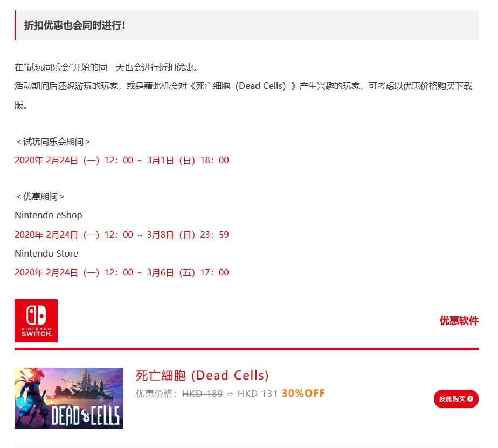Open the 死亡細胞 (Dead Cells) title link
498x448 pixels.
(x=202, y=375)
